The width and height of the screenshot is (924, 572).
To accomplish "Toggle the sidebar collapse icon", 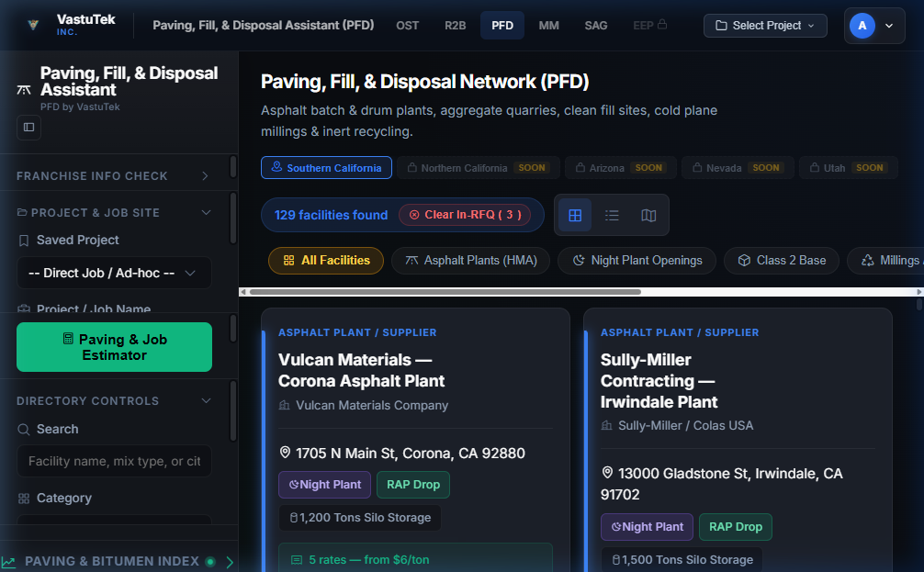I will click(x=28, y=128).
